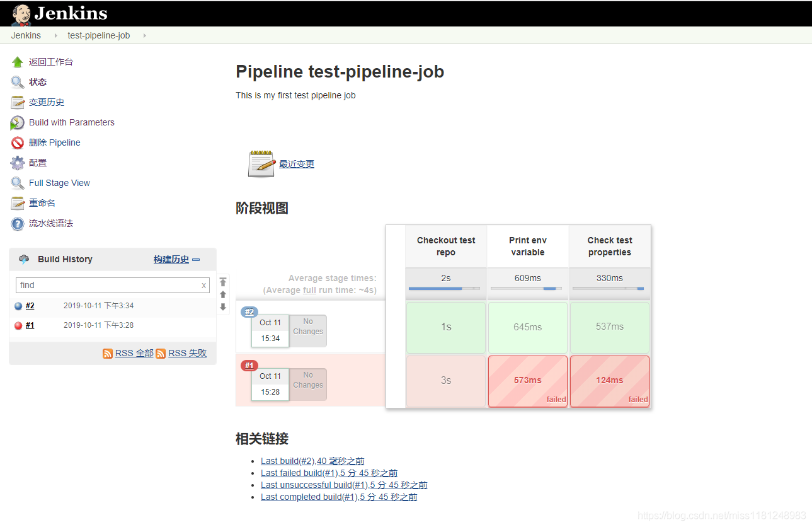Click the large notepad icon beside 最近变更
This screenshot has width=812, height=527.
(261, 164)
